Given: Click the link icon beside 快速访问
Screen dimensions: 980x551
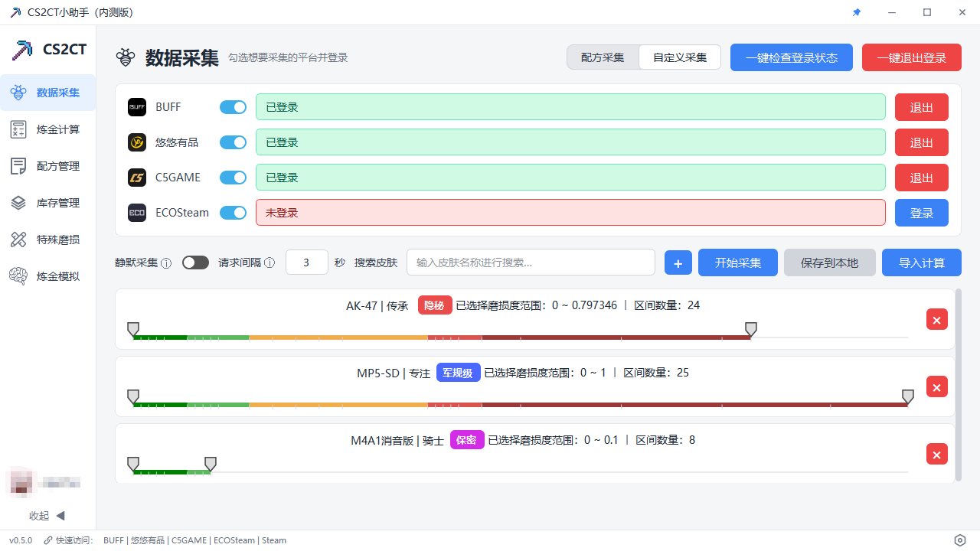Looking at the screenshot, I should (48, 540).
